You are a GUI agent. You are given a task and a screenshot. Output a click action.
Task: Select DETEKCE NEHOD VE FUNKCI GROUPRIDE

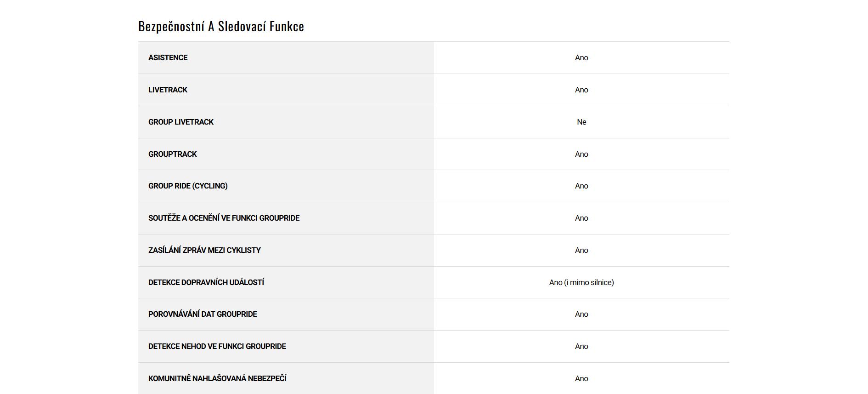click(x=217, y=346)
